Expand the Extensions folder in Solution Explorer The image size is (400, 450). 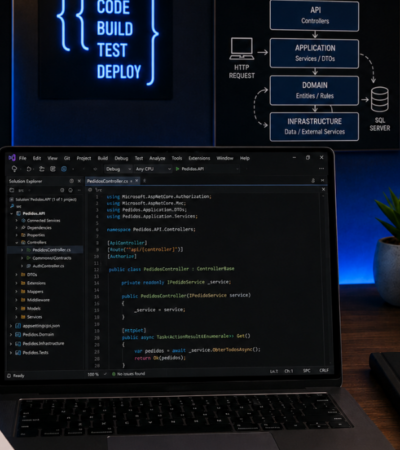[x=16, y=283]
